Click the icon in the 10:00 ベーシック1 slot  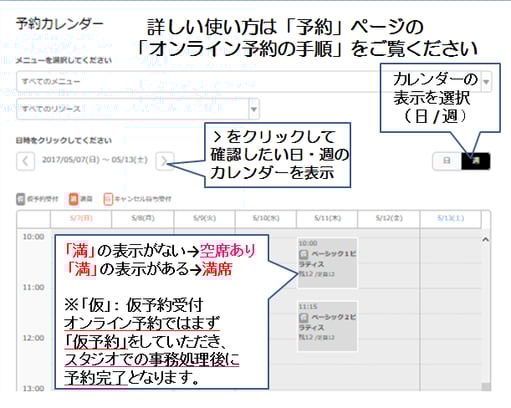[x=303, y=254]
